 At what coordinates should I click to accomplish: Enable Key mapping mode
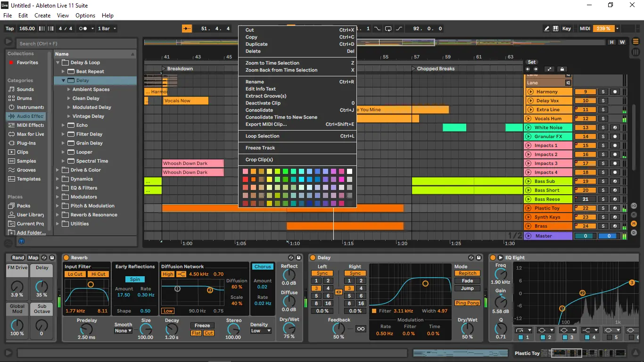[567, 28]
